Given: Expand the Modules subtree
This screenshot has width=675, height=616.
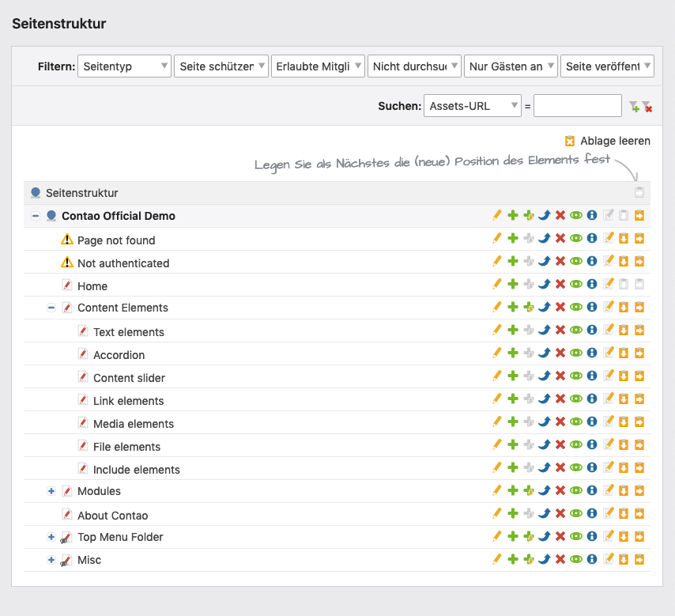Looking at the screenshot, I should tap(51, 491).
